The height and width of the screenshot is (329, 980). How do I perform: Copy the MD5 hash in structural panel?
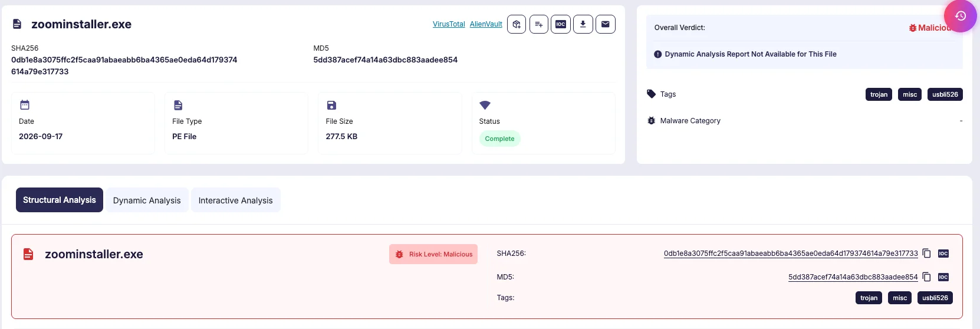point(926,277)
